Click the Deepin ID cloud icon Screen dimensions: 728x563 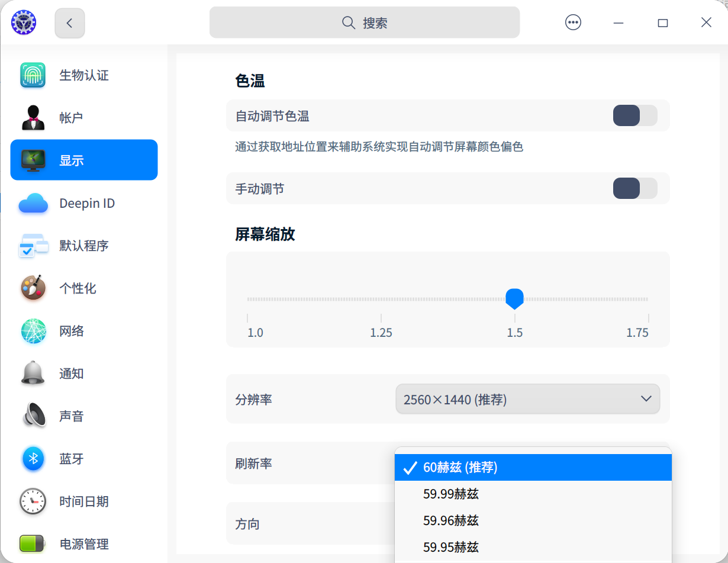pos(33,203)
